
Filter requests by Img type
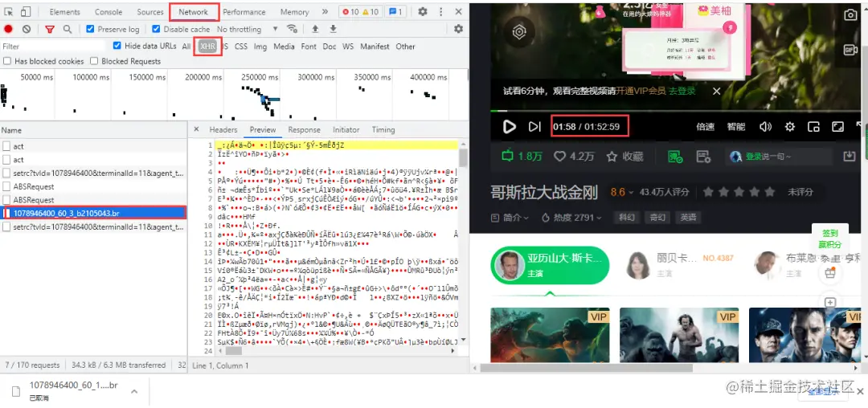pos(260,47)
